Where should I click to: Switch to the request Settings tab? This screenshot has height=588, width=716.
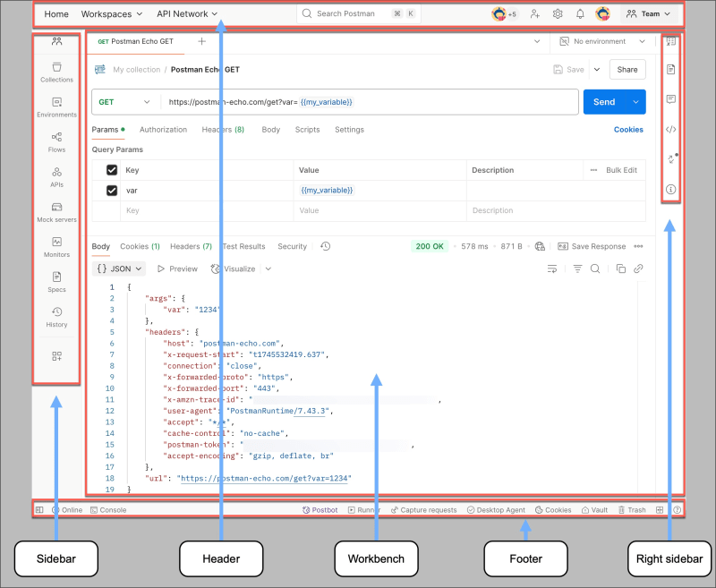click(x=349, y=130)
